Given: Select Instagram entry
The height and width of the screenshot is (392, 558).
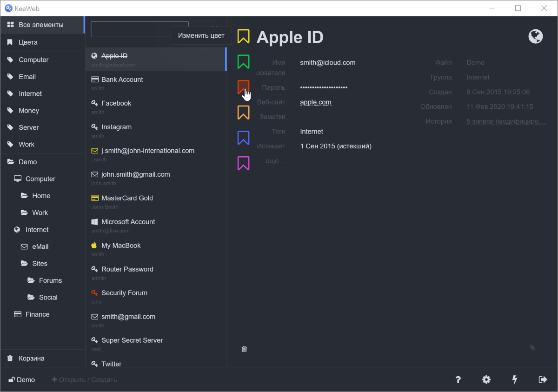Looking at the screenshot, I should click(x=156, y=130).
